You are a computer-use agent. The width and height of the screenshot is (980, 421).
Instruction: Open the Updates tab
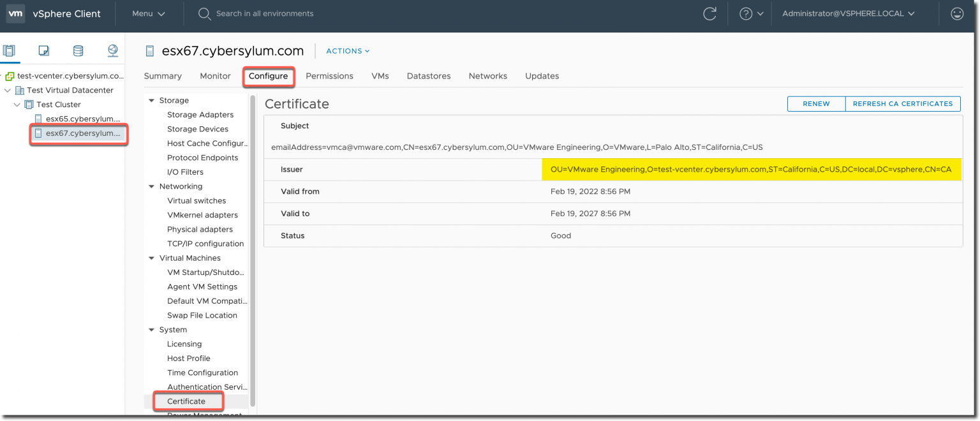point(542,76)
